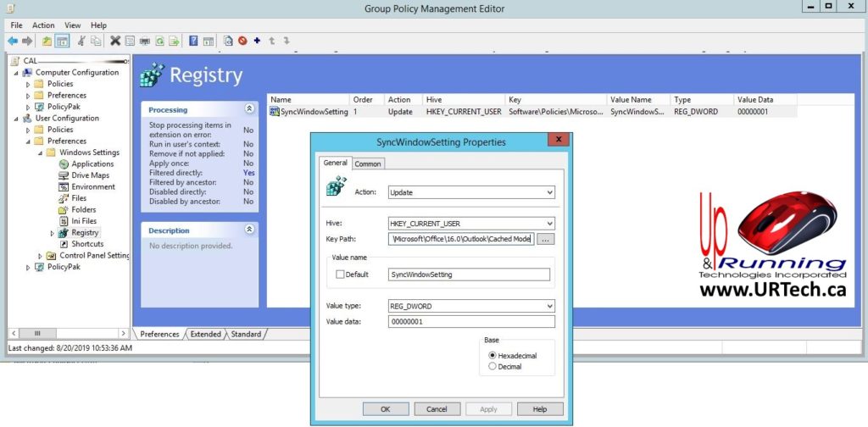This screenshot has height=427, width=868.
Task: Choose the Decimal base radio button
Action: point(492,367)
